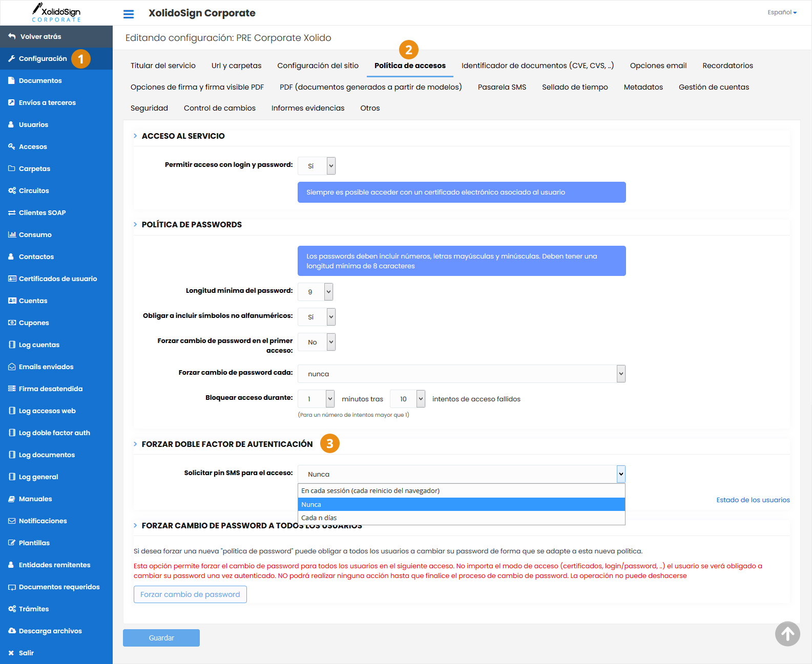
Task: Click the Guardar button
Action: [x=161, y=638]
